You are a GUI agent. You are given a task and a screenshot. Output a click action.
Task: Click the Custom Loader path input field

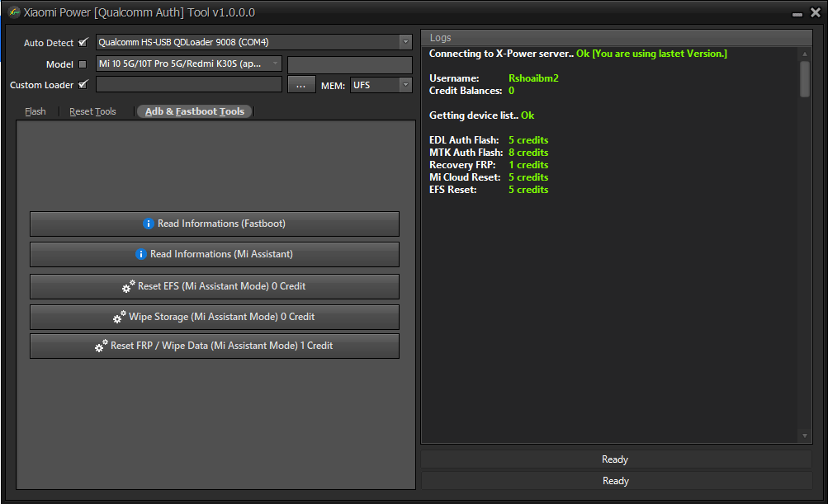coord(189,84)
